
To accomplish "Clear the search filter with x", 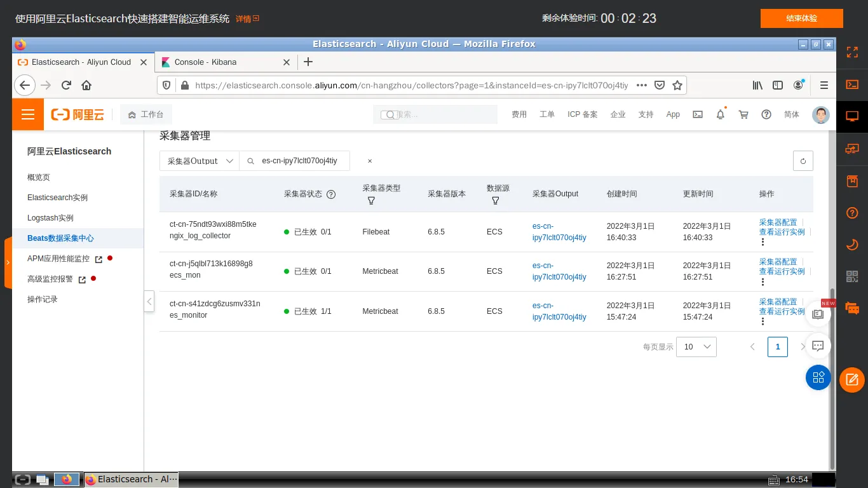I will click(x=370, y=161).
